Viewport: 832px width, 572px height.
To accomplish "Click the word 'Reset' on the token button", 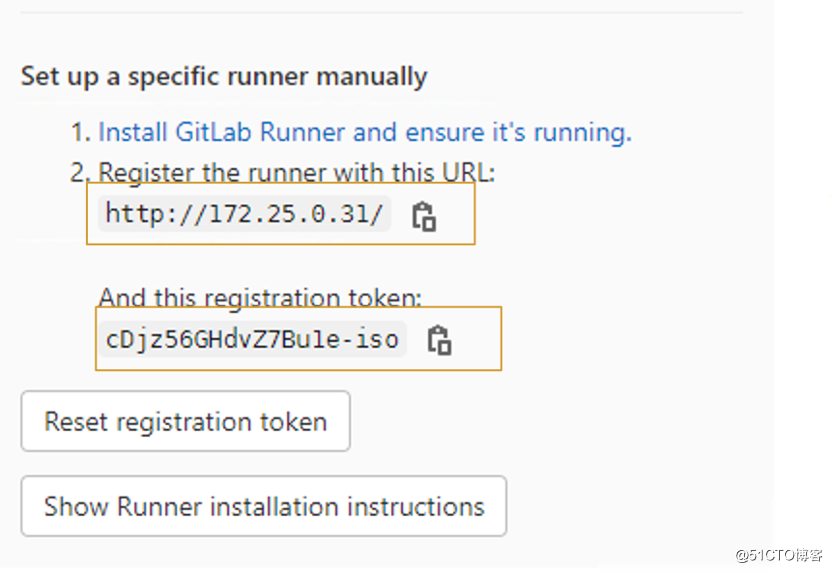I will [x=76, y=422].
